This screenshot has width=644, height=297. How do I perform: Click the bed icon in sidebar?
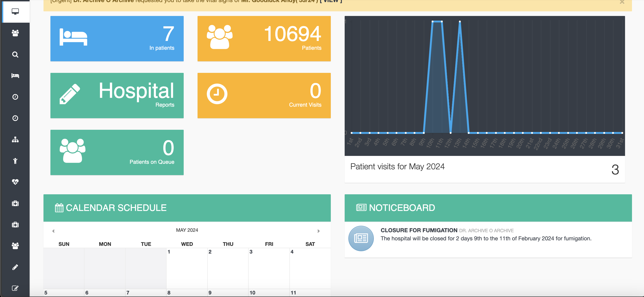click(x=15, y=75)
